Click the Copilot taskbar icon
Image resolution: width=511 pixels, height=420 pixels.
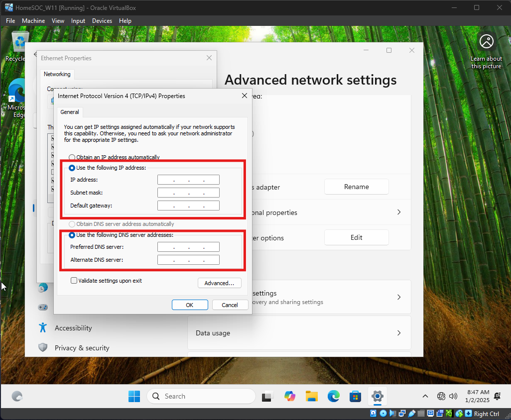click(x=290, y=396)
